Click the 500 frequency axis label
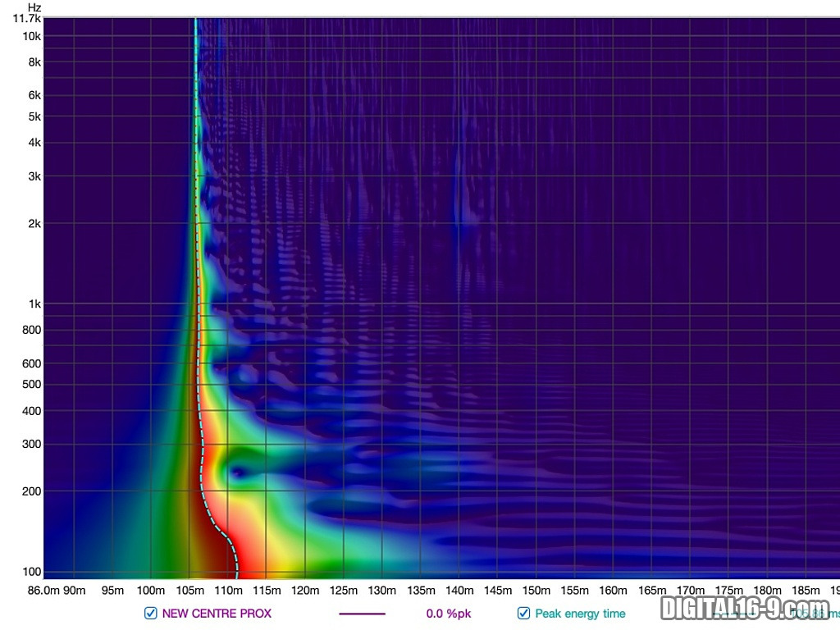This screenshot has width=840, height=630. tap(31, 384)
